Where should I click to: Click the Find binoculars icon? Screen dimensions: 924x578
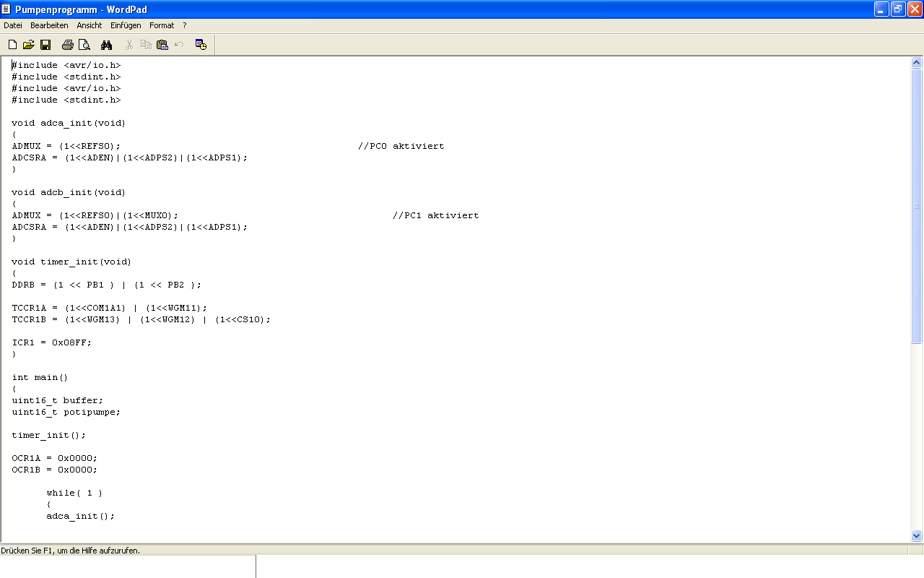(x=106, y=45)
